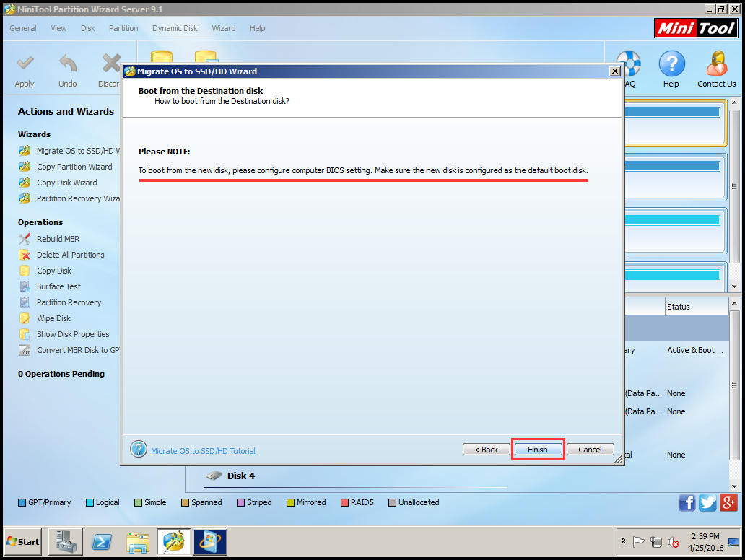This screenshot has width=745, height=560.
Task: Open Windows Explorer from taskbar
Action: (138, 543)
